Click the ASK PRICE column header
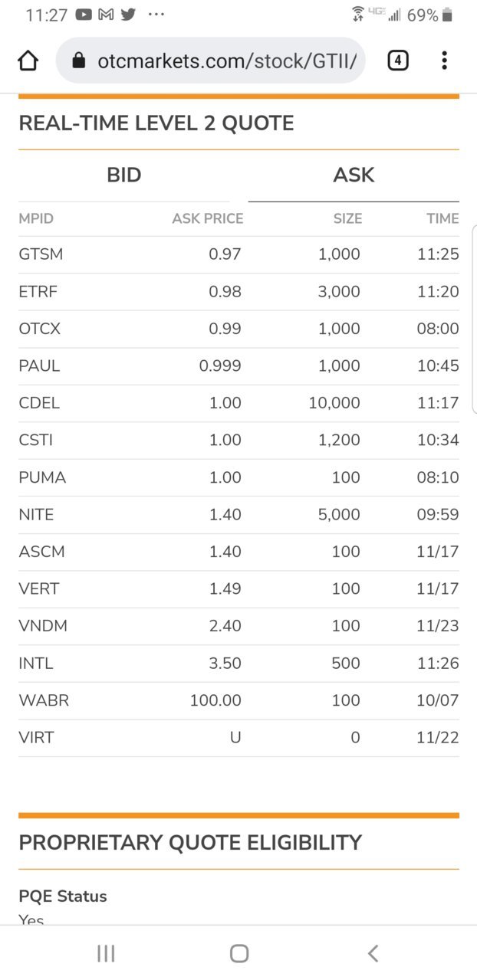 tap(207, 218)
